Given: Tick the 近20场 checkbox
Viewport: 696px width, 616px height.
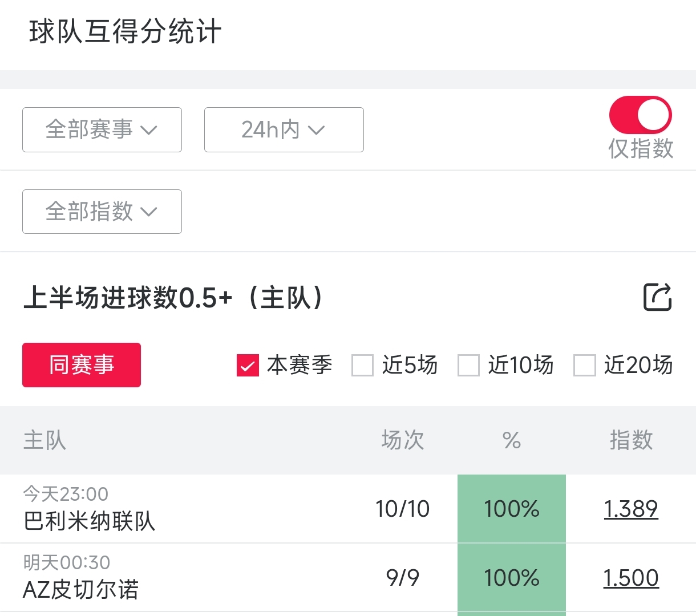Looking at the screenshot, I should (x=584, y=366).
